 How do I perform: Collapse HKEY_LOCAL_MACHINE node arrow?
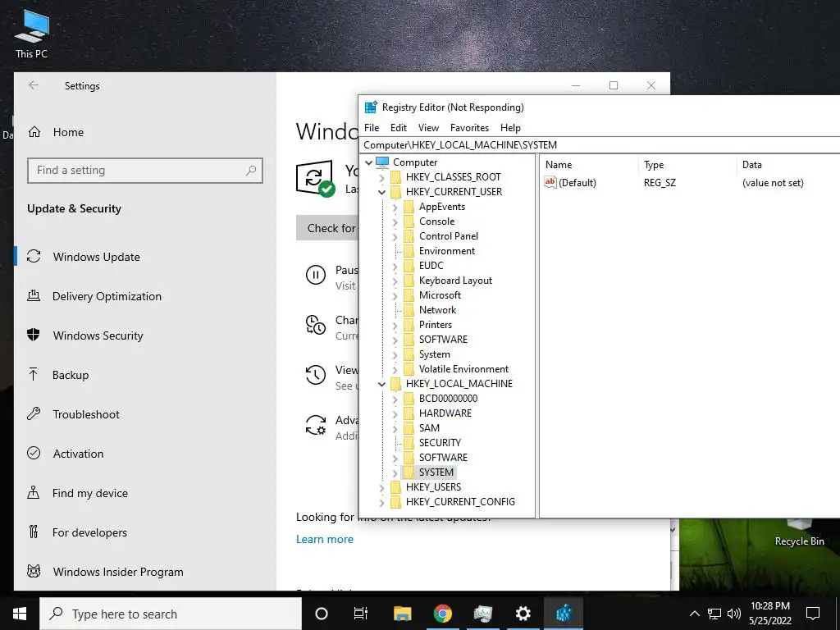click(381, 384)
